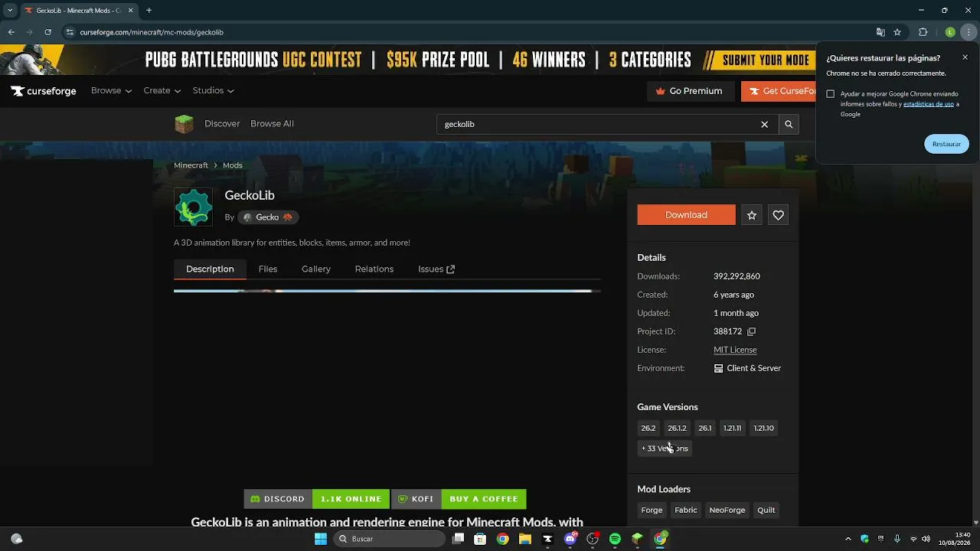Select the Quilt mod loader tag
This screenshot has height=551, width=980.
coord(766,510)
